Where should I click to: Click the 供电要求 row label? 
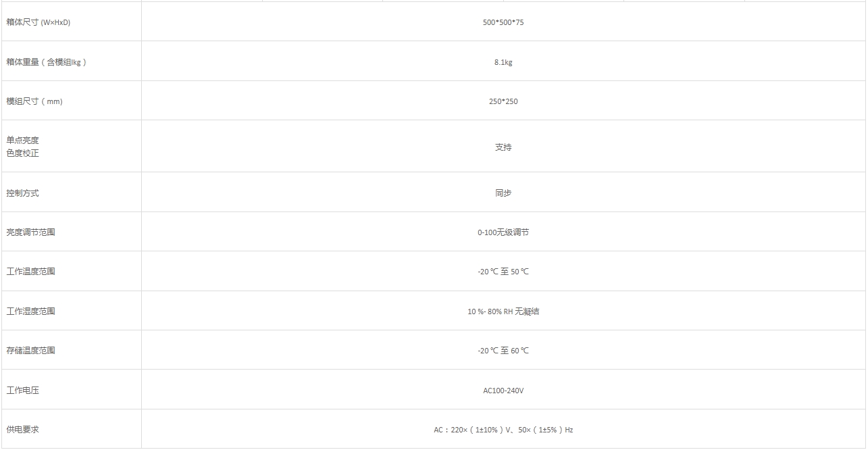[x=23, y=430]
